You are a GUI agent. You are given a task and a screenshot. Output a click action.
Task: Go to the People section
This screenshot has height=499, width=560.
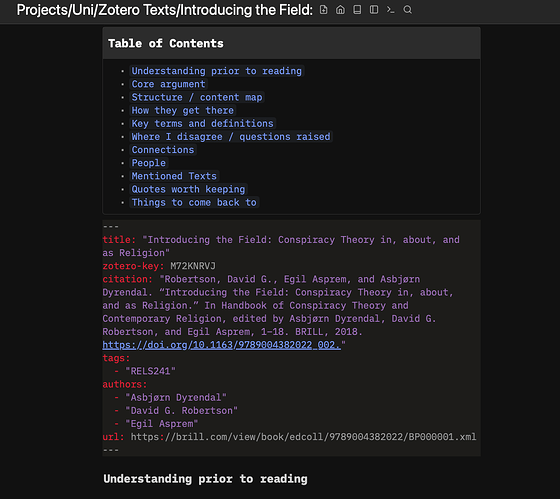point(149,163)
